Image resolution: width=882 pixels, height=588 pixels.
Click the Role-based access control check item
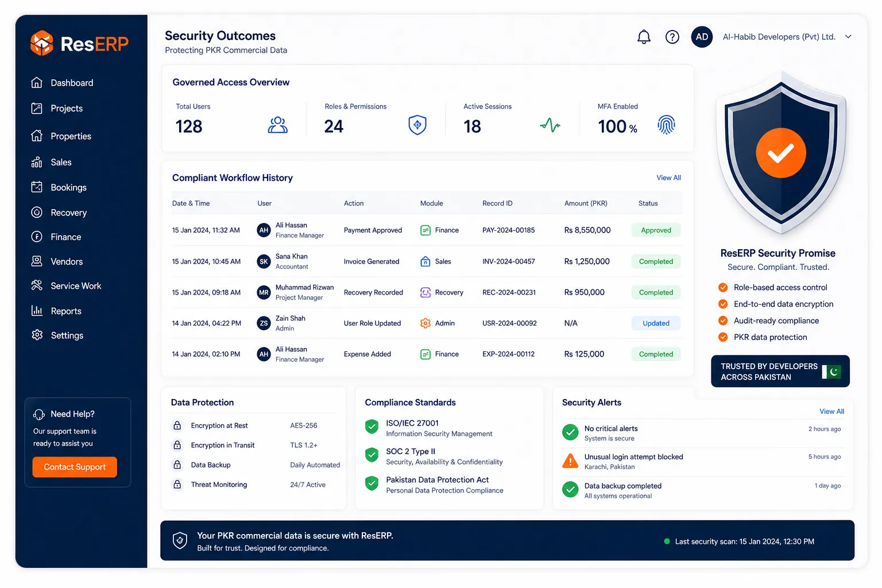773,288
